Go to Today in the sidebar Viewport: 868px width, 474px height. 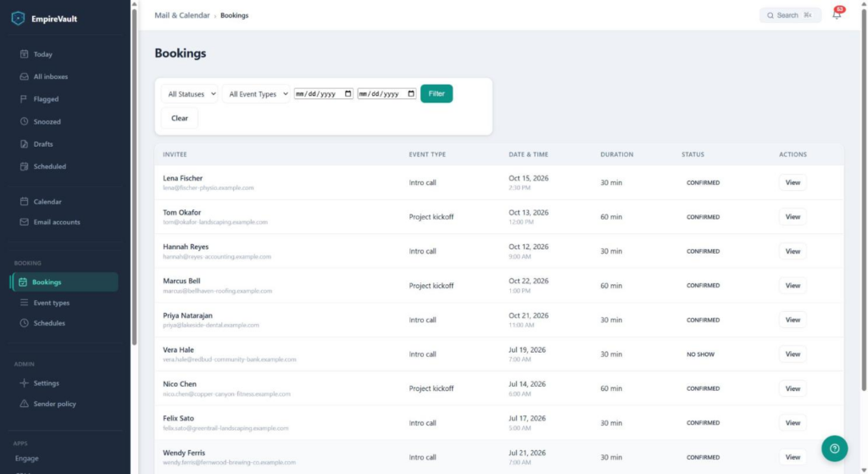point(42,54)
